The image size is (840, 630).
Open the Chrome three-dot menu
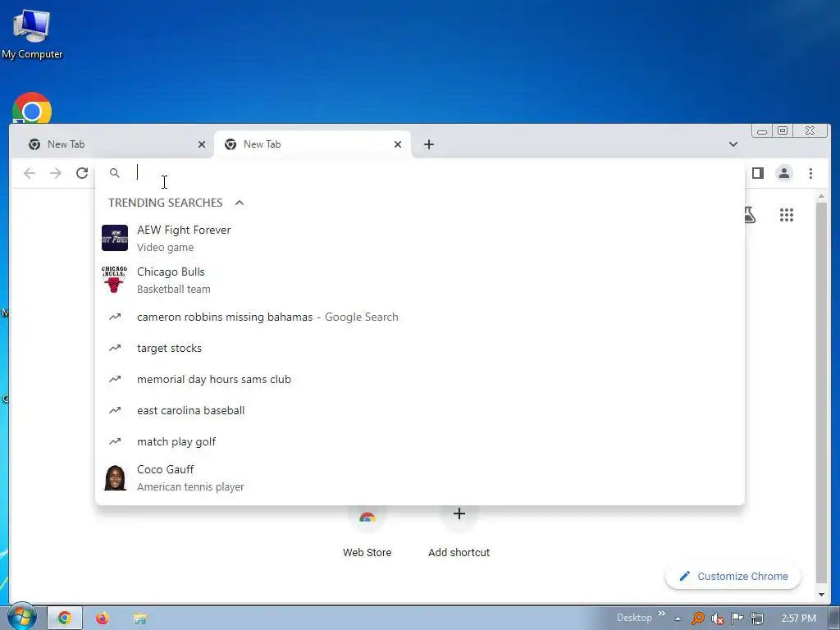coord(810,173)
